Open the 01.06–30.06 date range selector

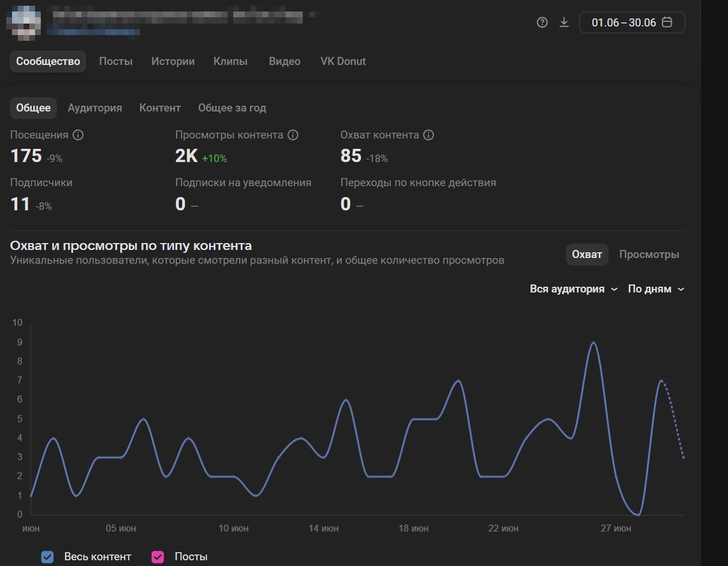(623, 22)
